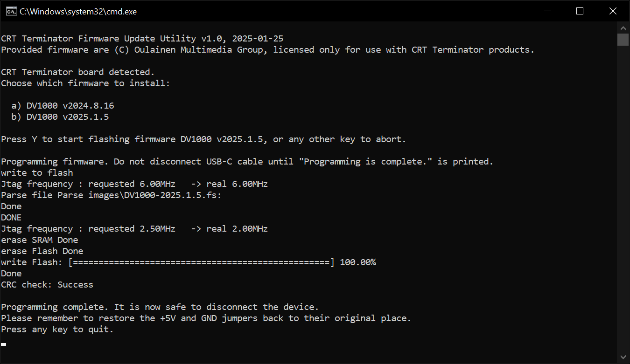Click the window title text C:\Windows\system32\cmd.exe
The width and height of the screenshot is (630, 364).
(x=78, y=12)
